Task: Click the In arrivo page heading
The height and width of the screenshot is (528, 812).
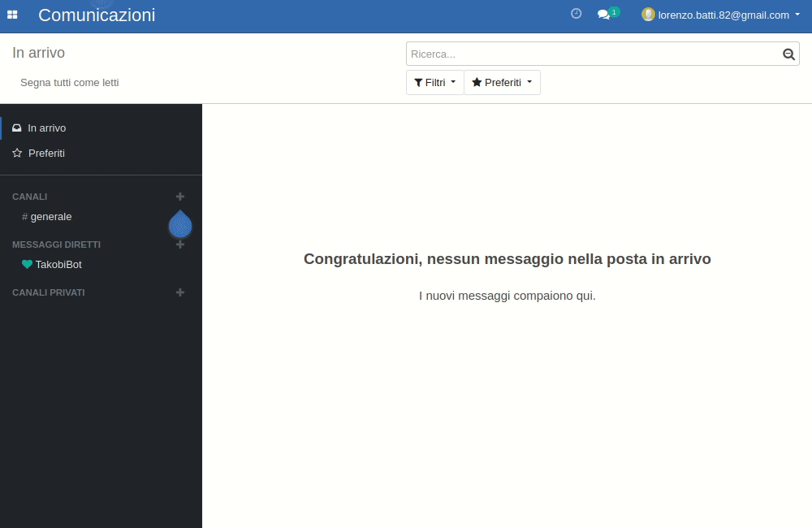Action: pos(38,53)
